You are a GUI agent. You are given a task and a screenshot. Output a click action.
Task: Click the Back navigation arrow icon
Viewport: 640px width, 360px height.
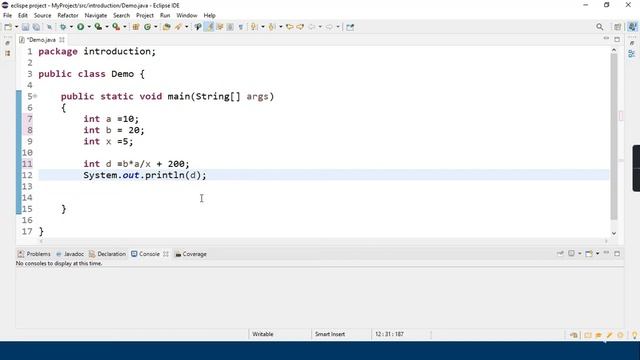[312, 27]
